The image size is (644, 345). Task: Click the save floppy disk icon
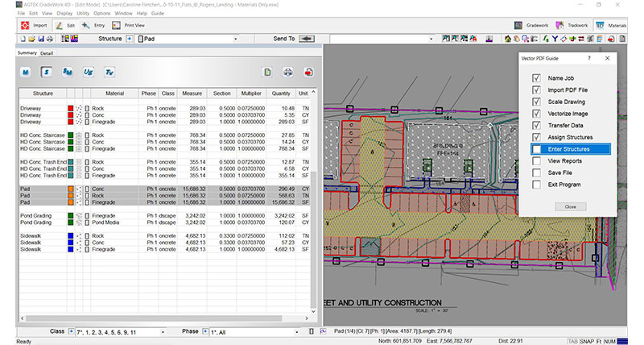[x=41, y=39]
